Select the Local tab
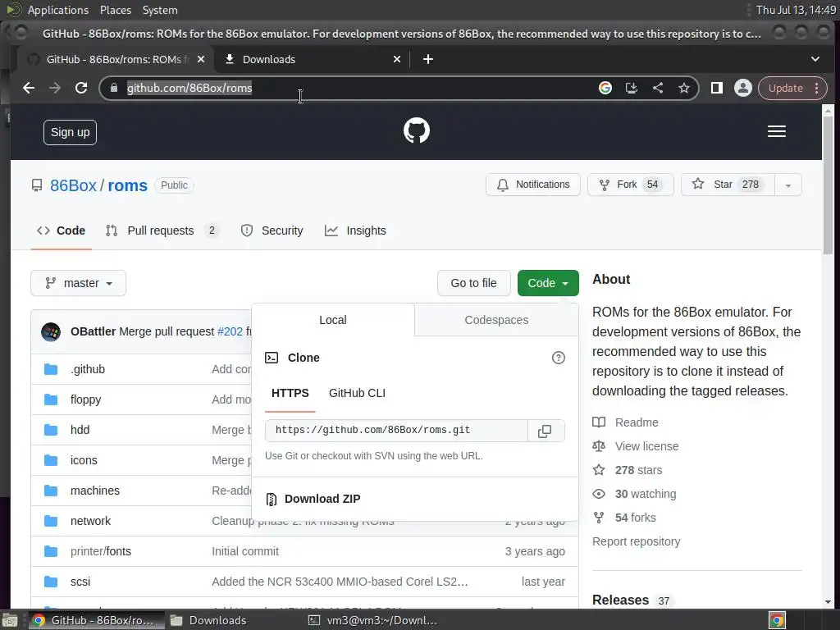The height and width of the screenshot is (630, 840). [x=333, y=320]
